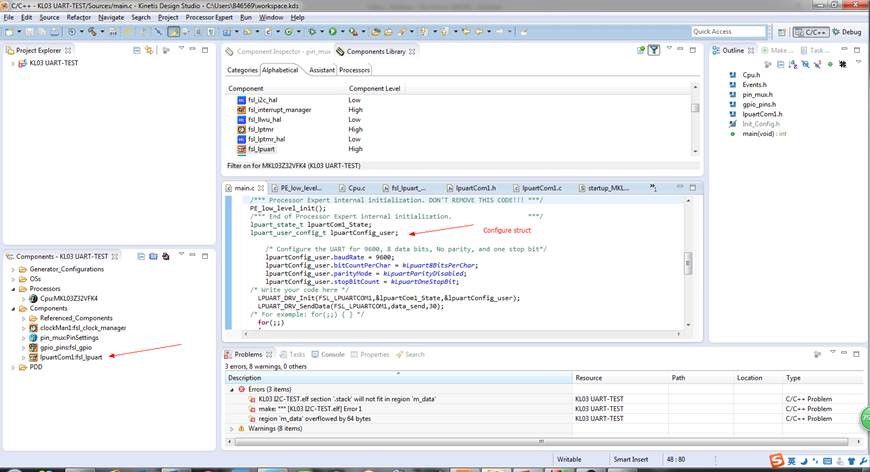
Task: Toggle Hide Static Members icon in Outline
Action: tap(817, 64)
